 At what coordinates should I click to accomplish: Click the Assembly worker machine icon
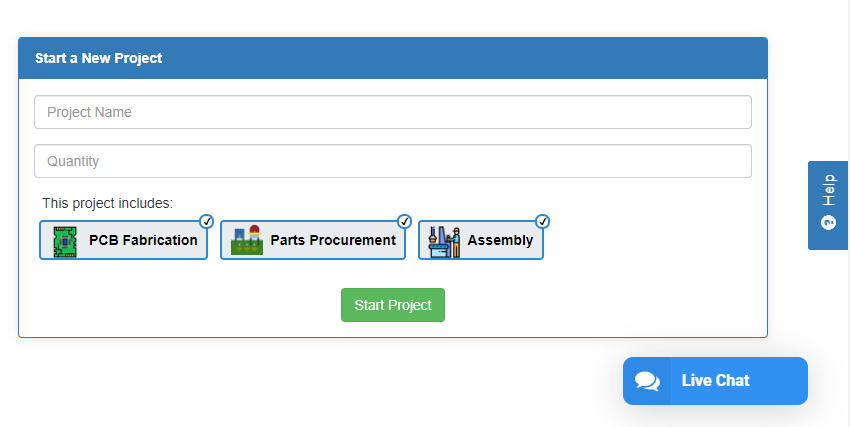coord(444,242)
